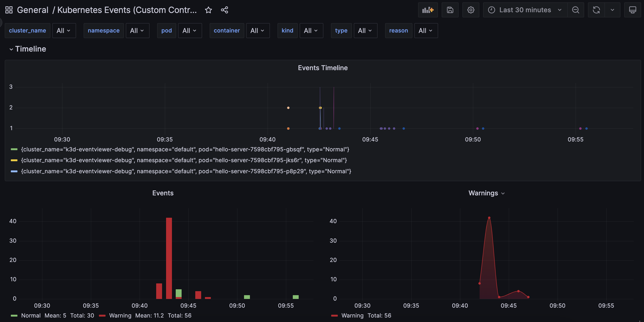Toggle Warning series in Events legend
Viewport: 644px width, 322px height.
click(120, 315)
